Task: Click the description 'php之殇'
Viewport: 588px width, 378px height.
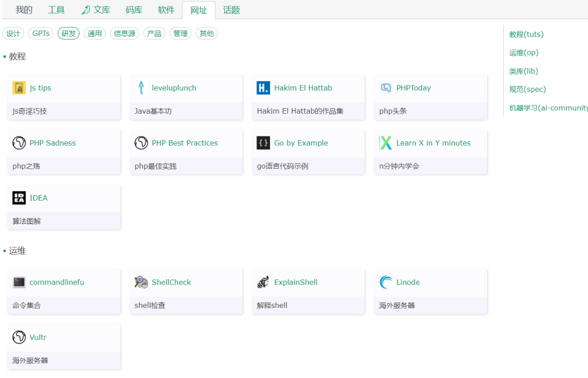Action: 26,166
